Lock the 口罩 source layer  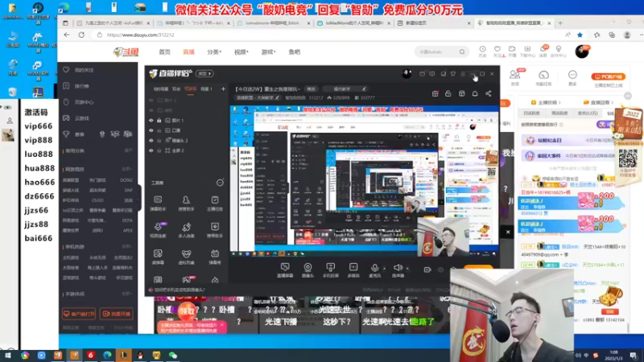point(159,130)
